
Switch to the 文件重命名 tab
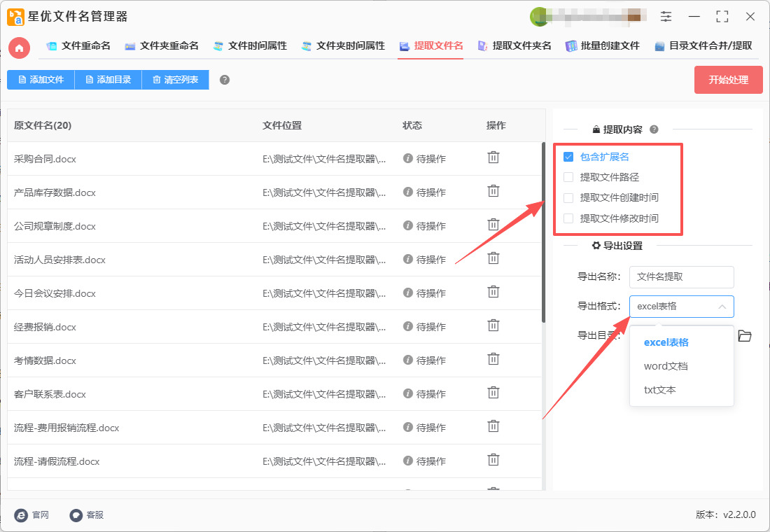coord(78,46)
